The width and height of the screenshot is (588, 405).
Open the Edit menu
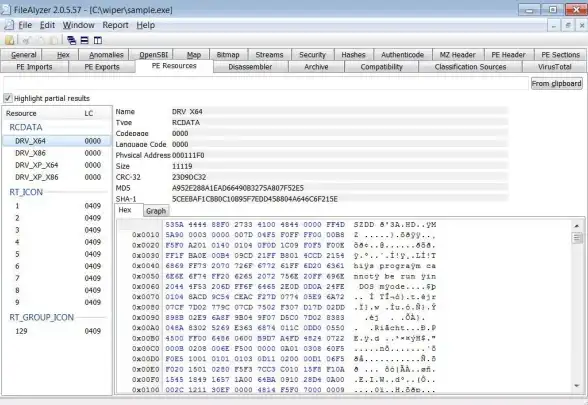[47, 25]
